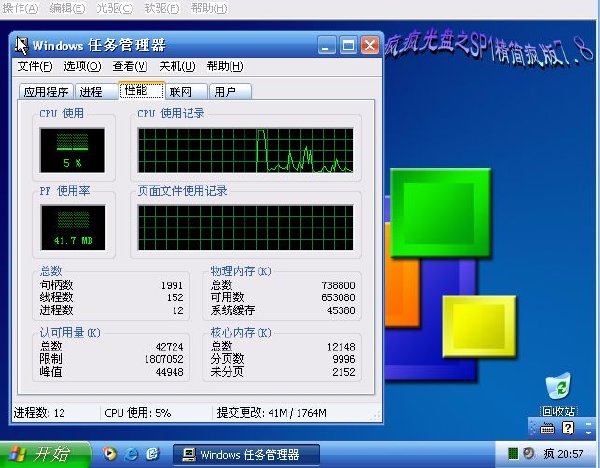Viewport: 600px width, 468px height.
Task: Click the Task Manager title bar icon
Action: [x=21, y=46]
